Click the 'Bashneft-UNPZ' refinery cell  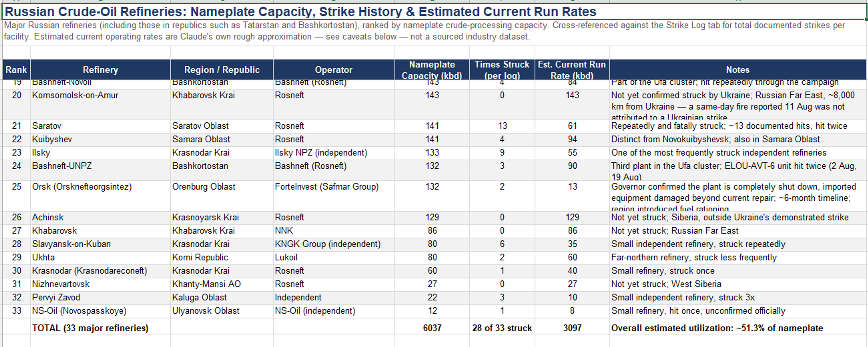[x=100, y=170]
